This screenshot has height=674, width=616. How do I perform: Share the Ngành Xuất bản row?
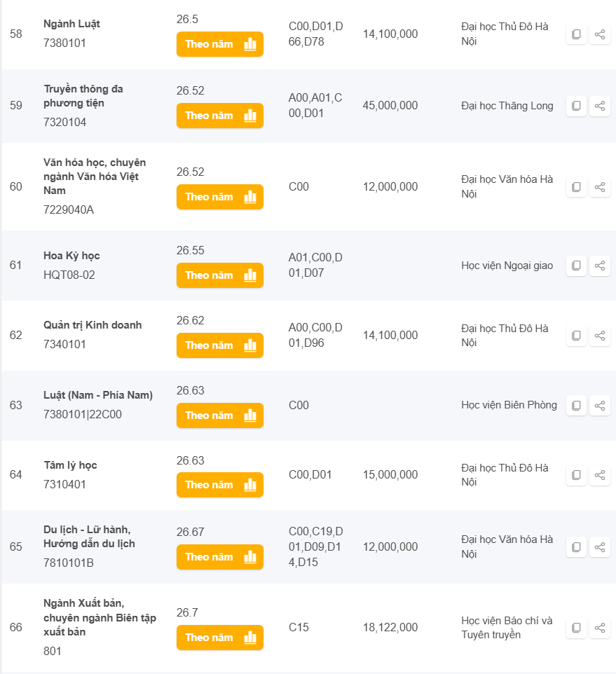600,628
